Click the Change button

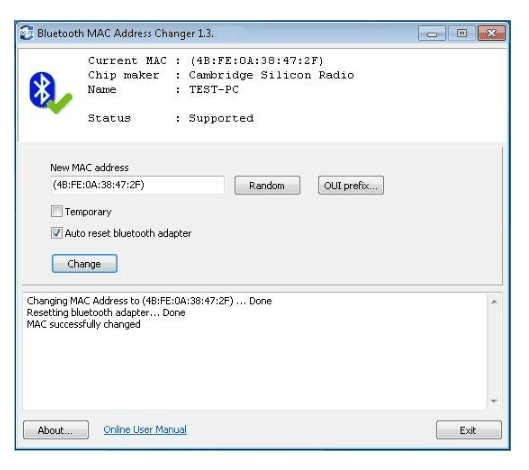coord(84,264)
